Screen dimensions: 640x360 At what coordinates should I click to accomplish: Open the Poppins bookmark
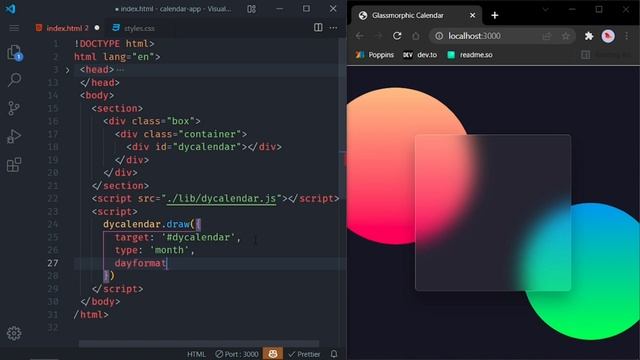click(375, 55)
